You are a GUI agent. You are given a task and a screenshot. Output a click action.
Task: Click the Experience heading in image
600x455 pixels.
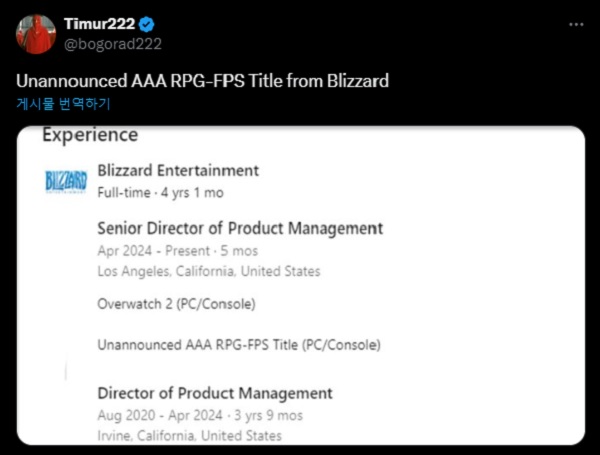pos(90,135)
